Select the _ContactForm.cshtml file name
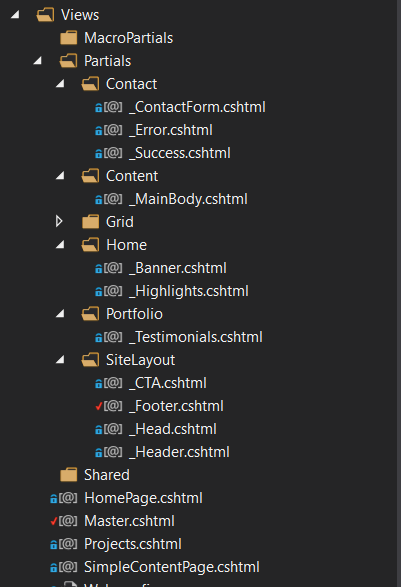Viewport: 401px width, 587px height. (197, 107)
